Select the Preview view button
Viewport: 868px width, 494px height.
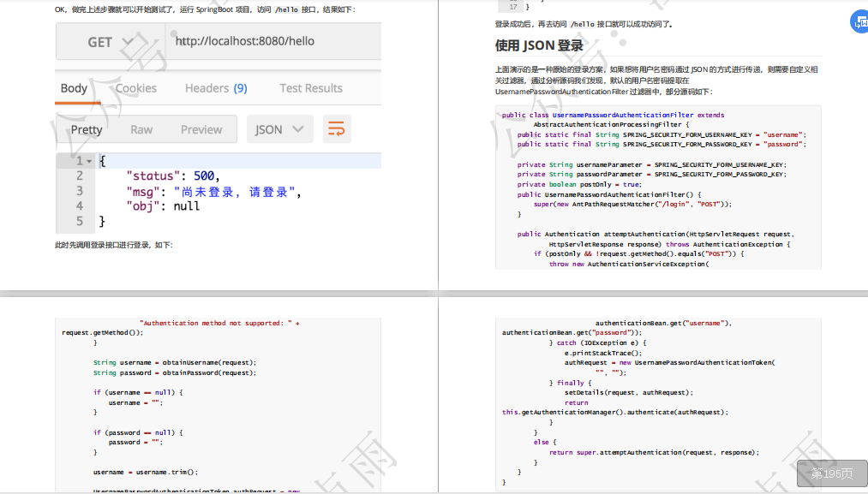(201, 129)
